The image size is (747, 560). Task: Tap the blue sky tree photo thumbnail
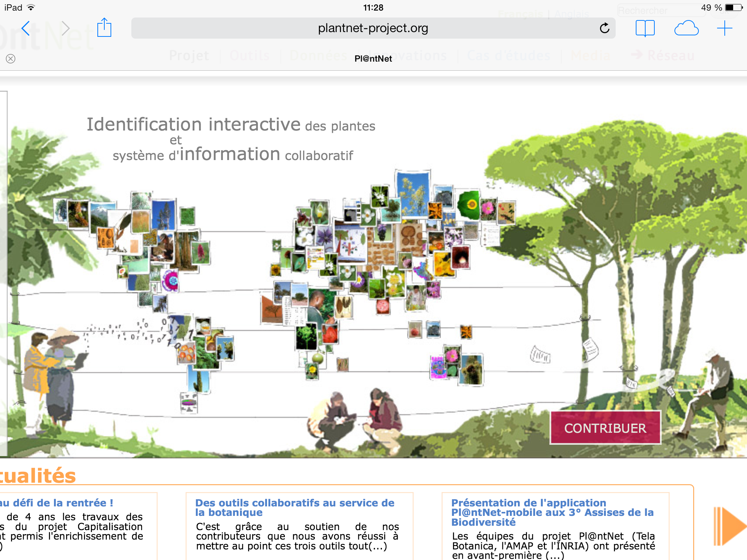click(413, 194)
